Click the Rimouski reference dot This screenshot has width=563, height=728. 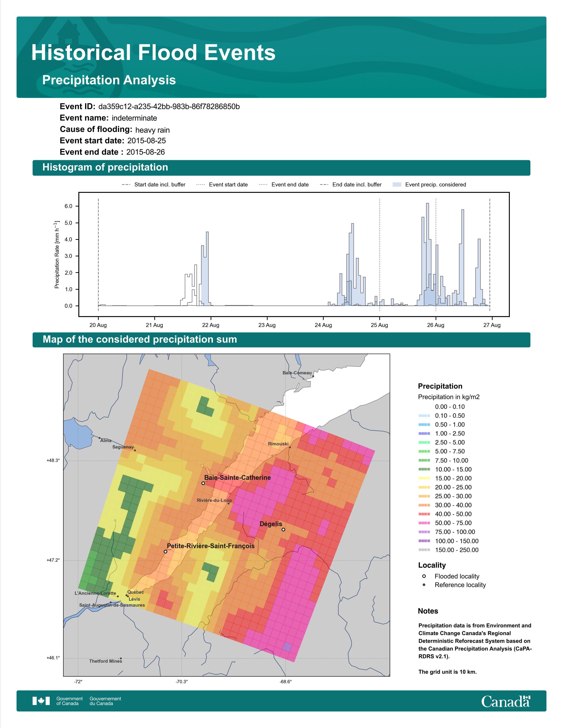(290, 447)
